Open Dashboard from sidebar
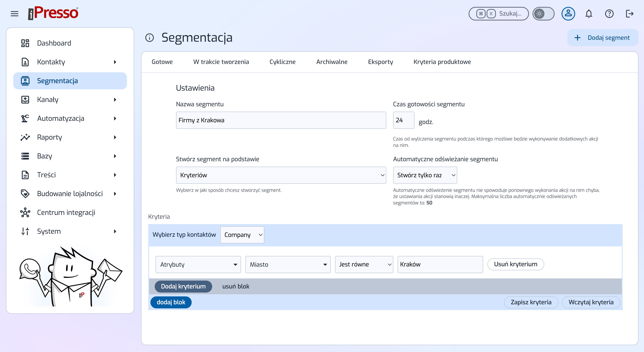 (54, 43)
